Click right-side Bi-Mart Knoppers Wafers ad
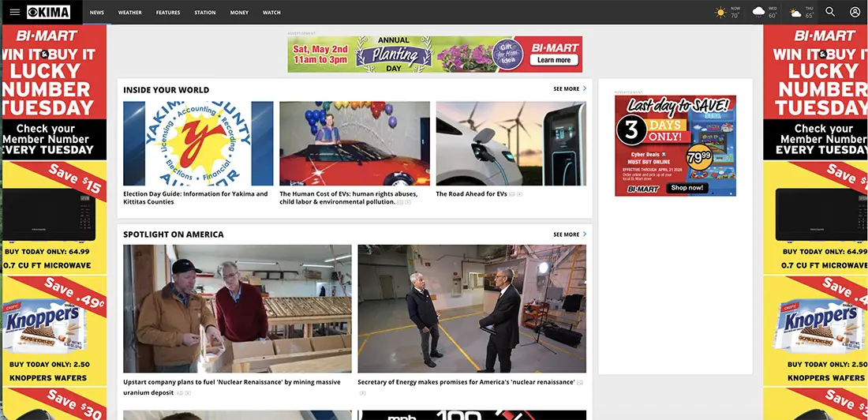 [x=815, y=330]
